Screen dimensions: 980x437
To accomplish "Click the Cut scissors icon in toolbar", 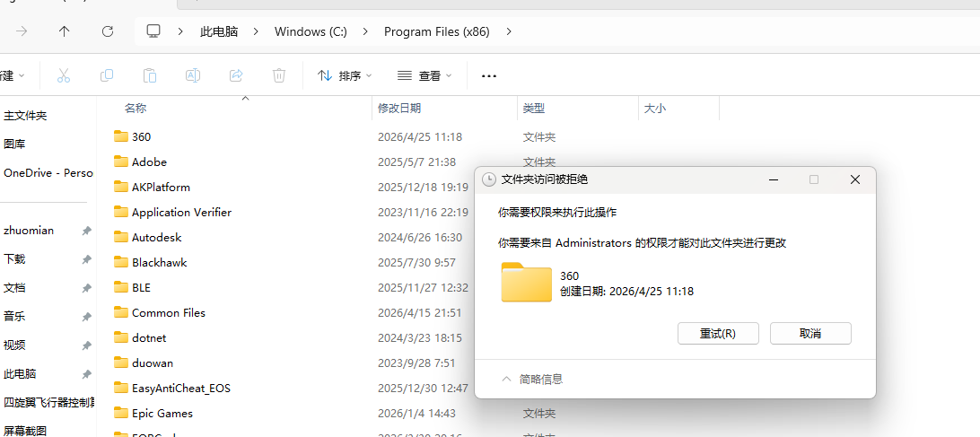I will pos(63,75).
